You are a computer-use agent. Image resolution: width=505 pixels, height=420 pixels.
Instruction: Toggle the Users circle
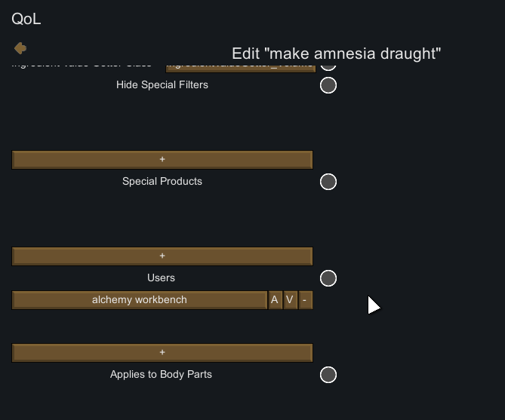tap(328, 278)
